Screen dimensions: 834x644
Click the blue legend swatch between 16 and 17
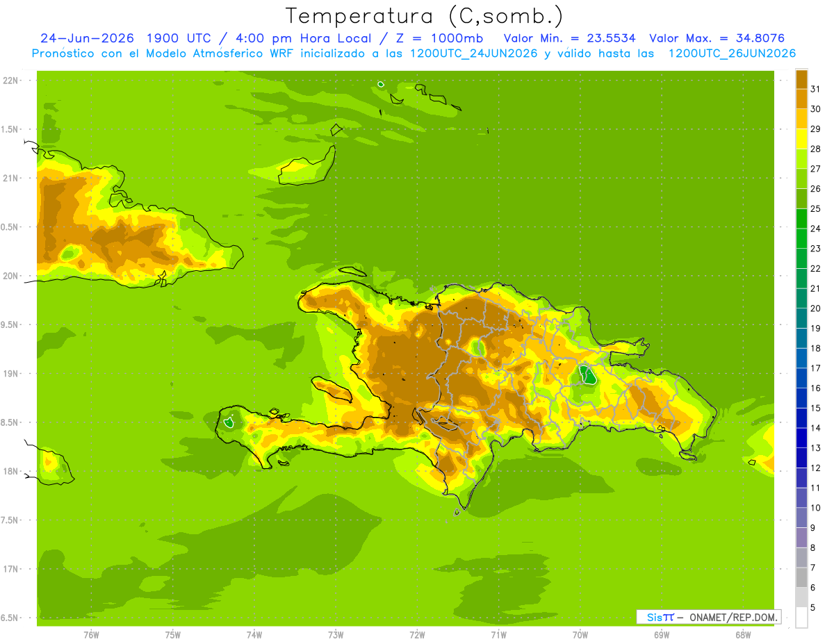tap(801, 378)
